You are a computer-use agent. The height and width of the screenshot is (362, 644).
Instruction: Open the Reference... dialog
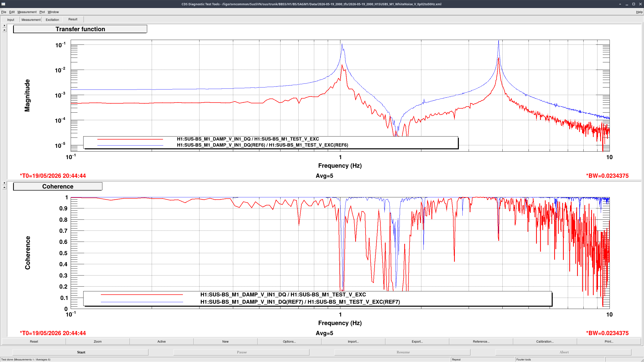[481, 342]
